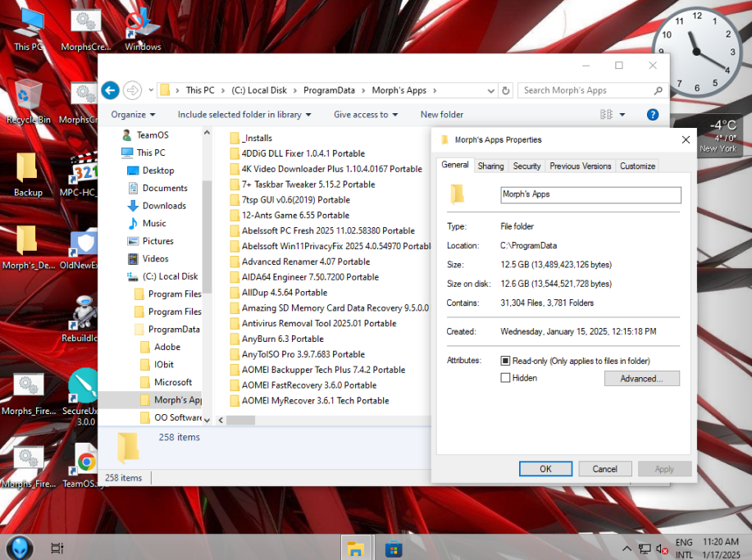Click horizontal scrollbar left arrow in file list

221,421
